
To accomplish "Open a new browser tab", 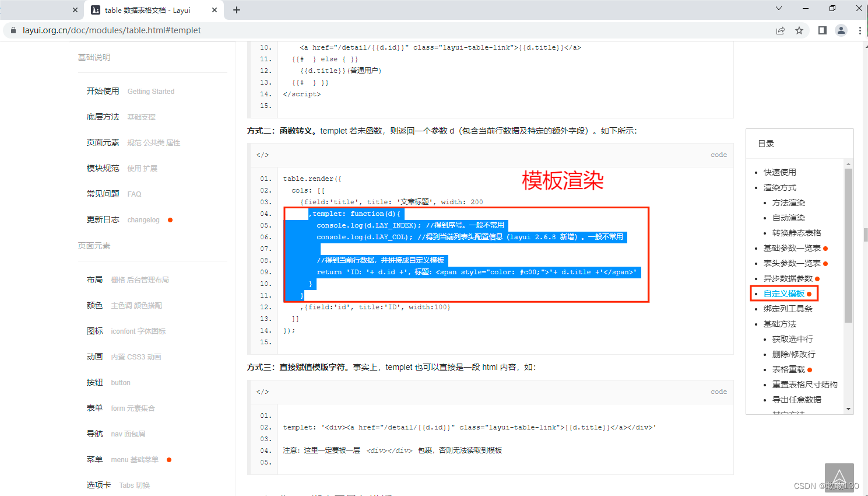I will point(237,10).
